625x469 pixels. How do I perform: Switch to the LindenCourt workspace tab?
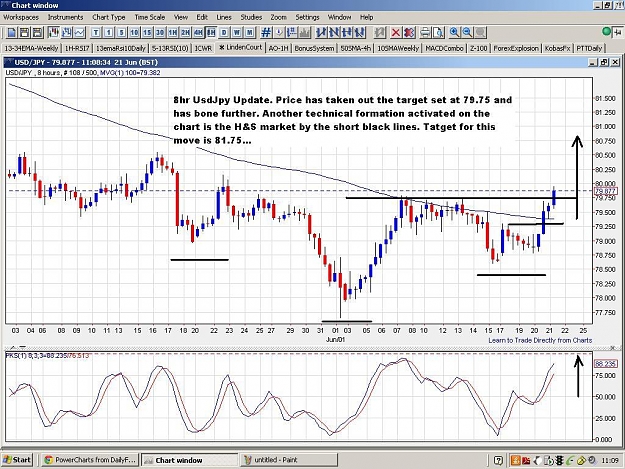point(240,47)
